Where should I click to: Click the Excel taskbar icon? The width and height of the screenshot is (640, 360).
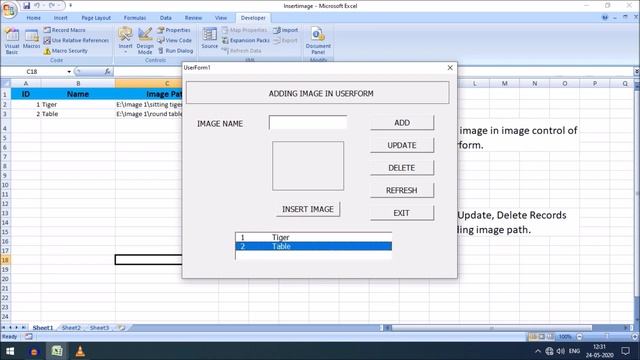[x=57, y=351]
